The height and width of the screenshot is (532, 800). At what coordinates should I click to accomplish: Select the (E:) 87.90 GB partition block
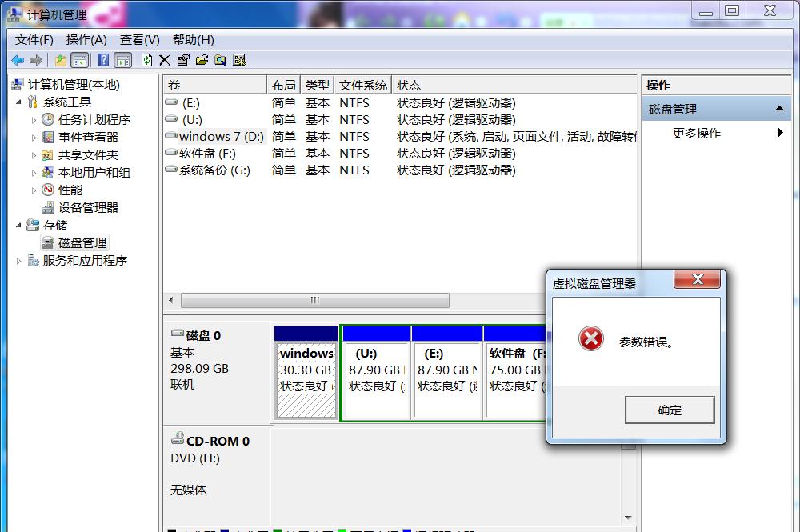coord(447,374)
